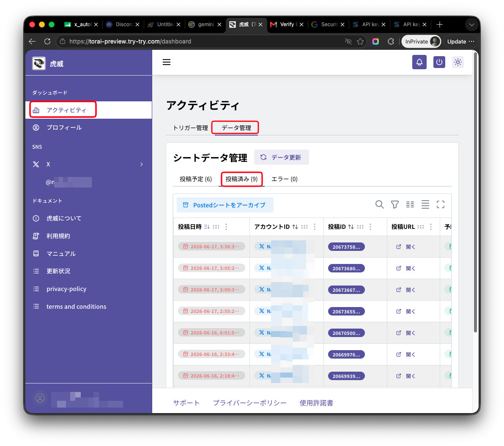Open privacy-policy sidebar item
The height and width of the screenshot is (446, 504).
tap(88, 288)
